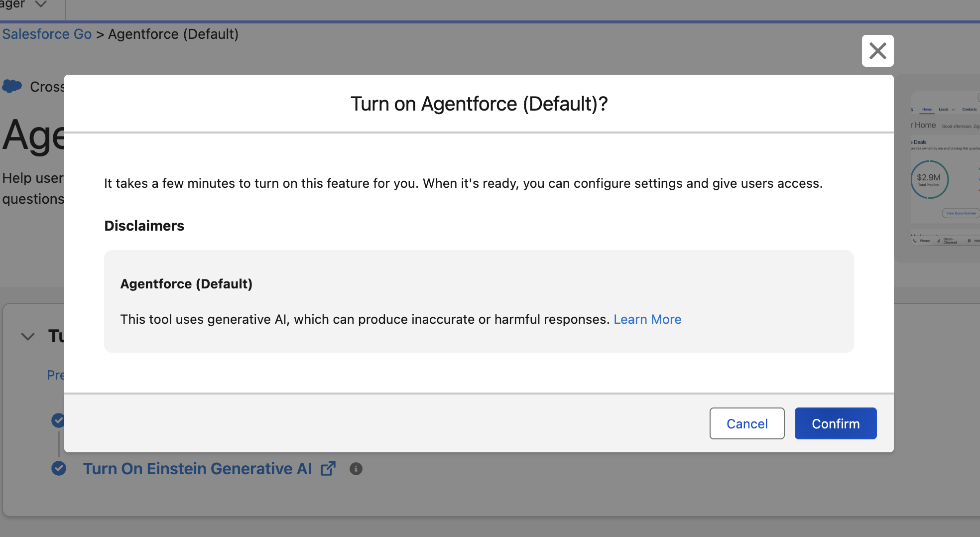The height and width of the screenshot is (537, 980).
Task: Select the Contacts tab in the preview image
Action: click(x=969, y=110)
